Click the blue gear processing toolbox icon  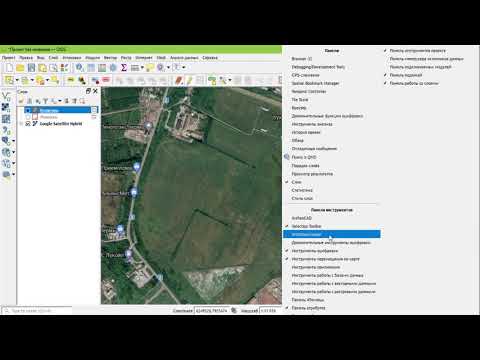coord(113,68)
